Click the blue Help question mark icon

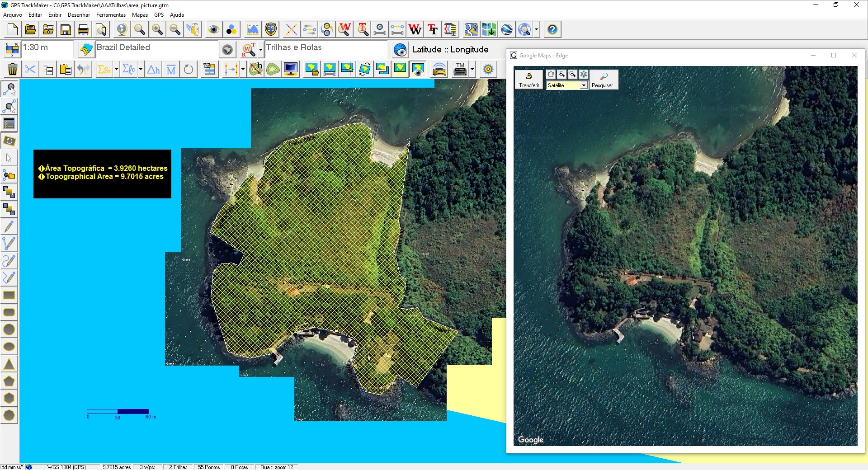pyautogui.click(x=552, y=30)
